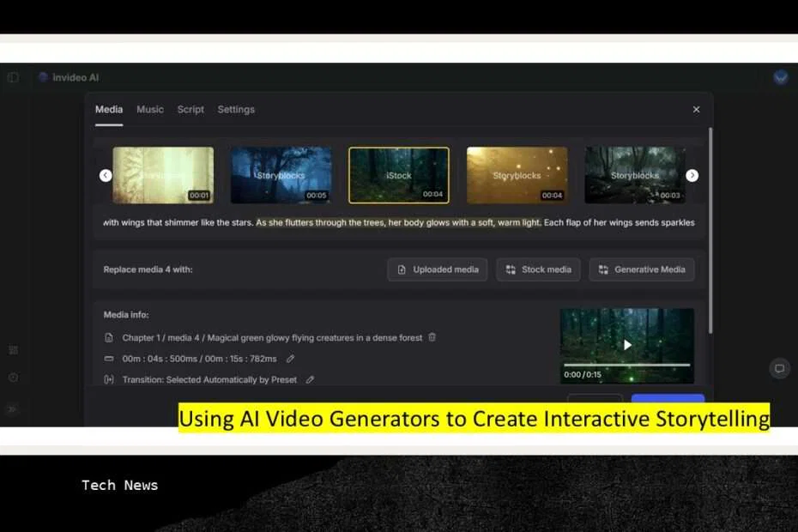Image resolution: width=798 pixels, height=532 pixels.
Task: Select the highlighted iStock clip thumbnail
Action: point(398,175)
